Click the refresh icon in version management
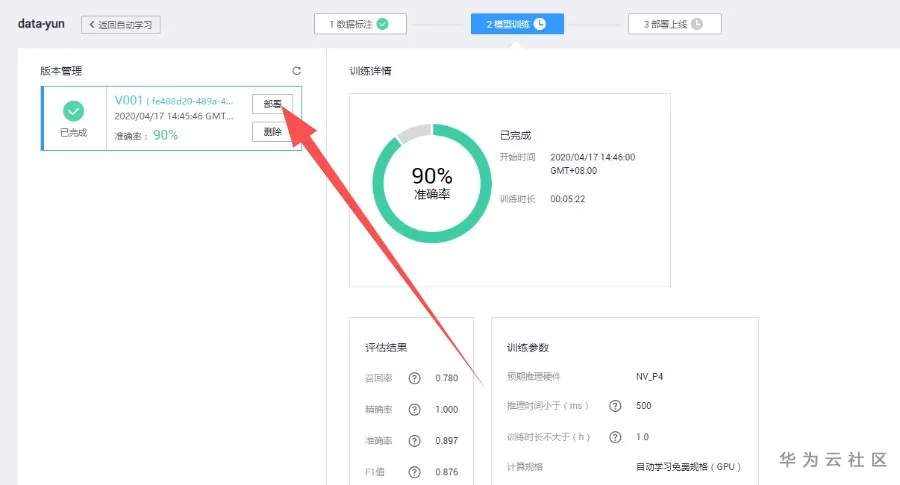The width and height of the screenshot is (900, 485). 296,71
